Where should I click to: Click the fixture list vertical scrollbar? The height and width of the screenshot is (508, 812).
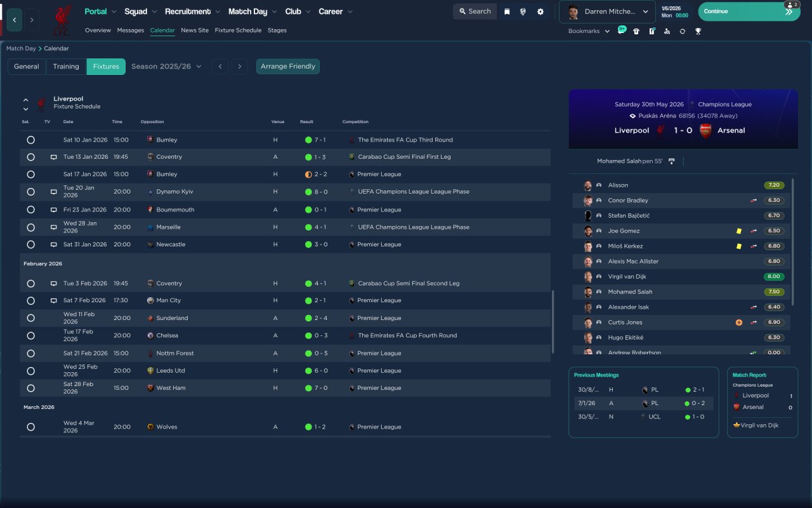[x=554, y=322]
